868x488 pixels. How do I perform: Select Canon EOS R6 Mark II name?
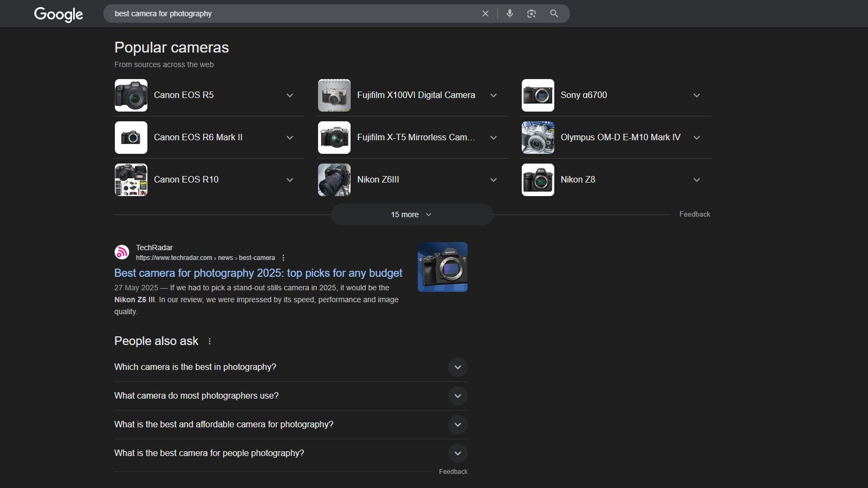(x=198, y=138)
